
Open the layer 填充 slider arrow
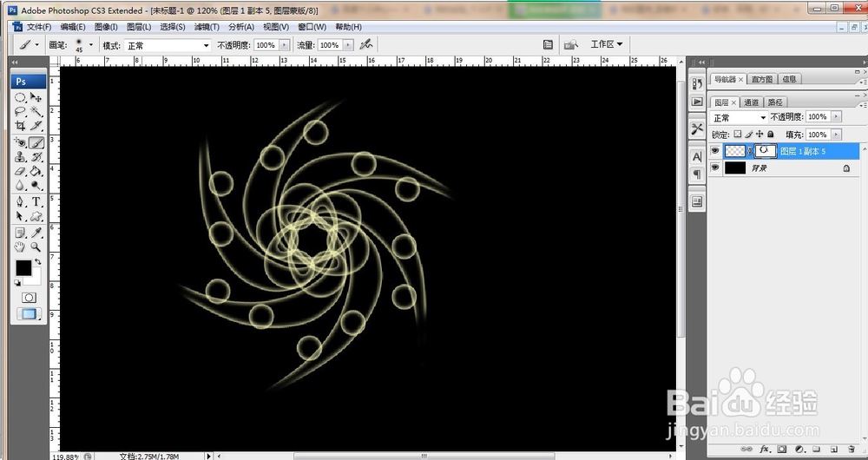point(837,135)
